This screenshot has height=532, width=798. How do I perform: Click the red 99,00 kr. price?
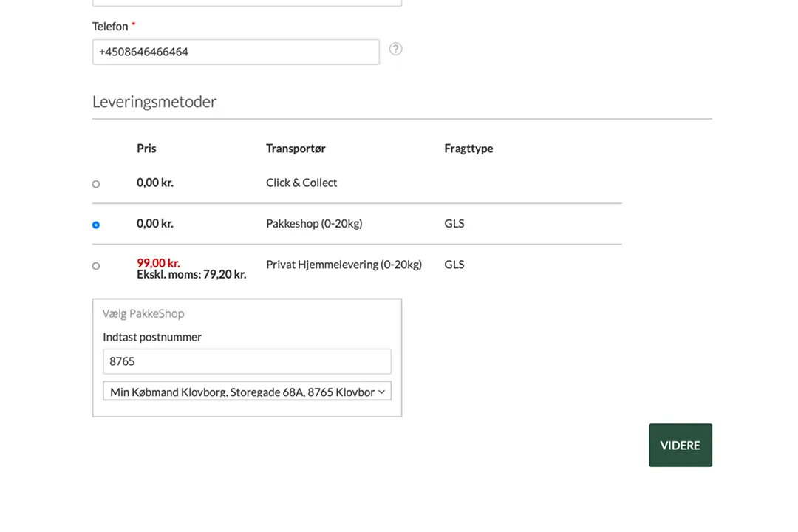(158, 263)
